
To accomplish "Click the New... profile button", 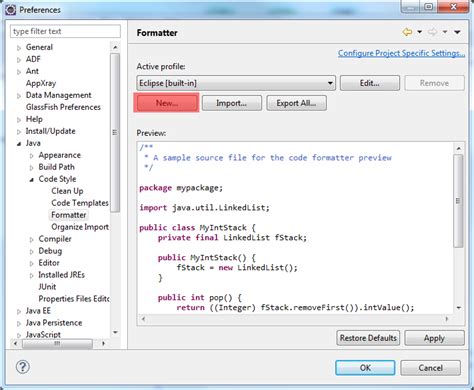I will tap(167, 103).
